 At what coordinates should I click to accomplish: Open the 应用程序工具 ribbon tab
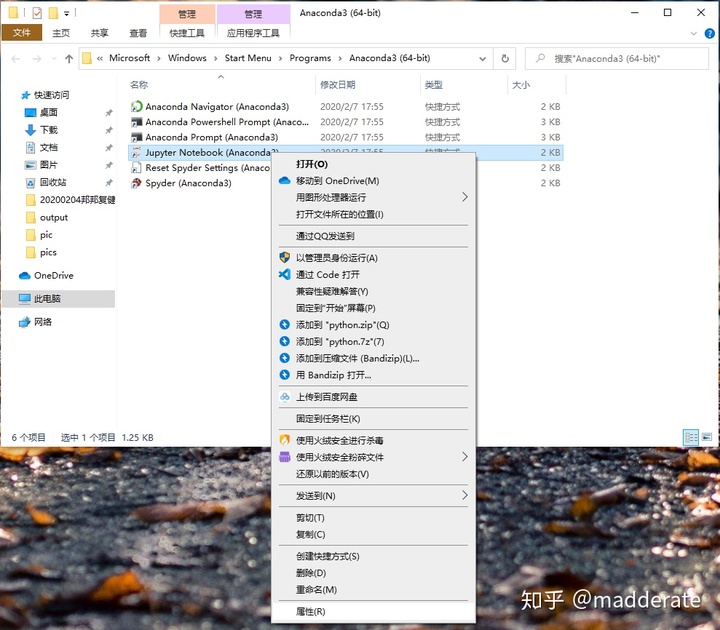pos(253,33)
